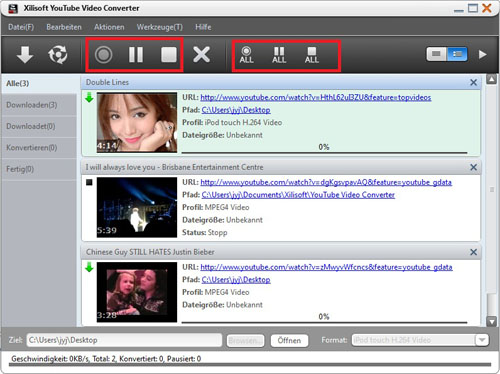The image size is (500, 374).
Task: Maximize the Xilisoft window
Action: click(x=473, y=8)
